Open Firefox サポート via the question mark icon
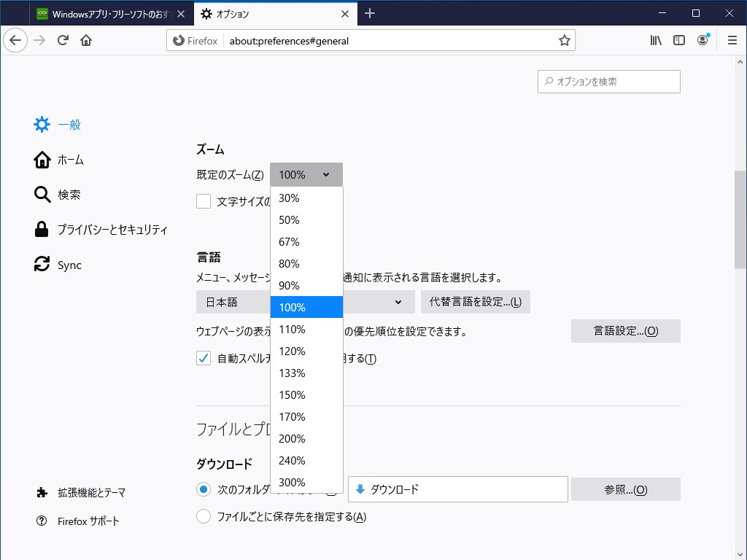747x560 pixels. point(42,521)
